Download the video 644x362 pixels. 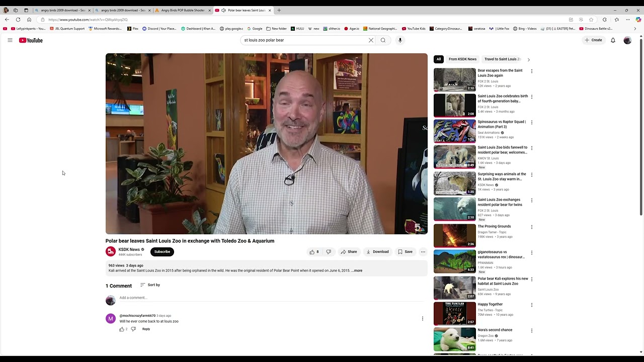(x=377, y=252)
